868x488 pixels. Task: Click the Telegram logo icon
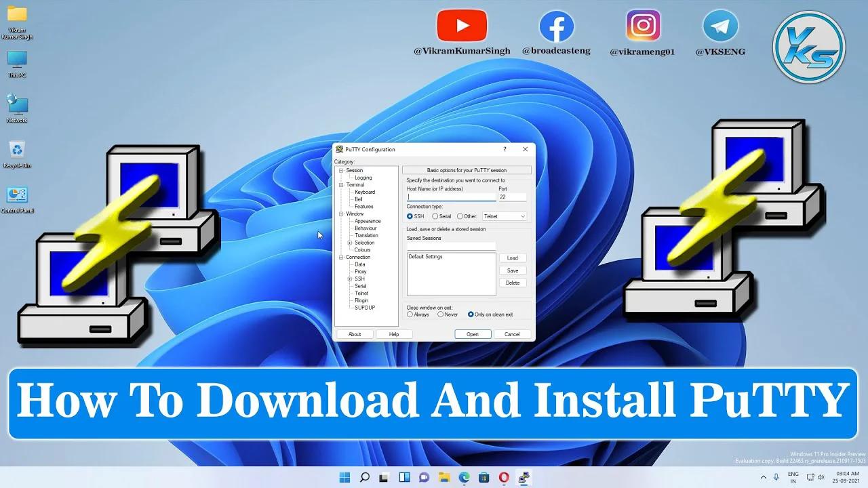720,27
